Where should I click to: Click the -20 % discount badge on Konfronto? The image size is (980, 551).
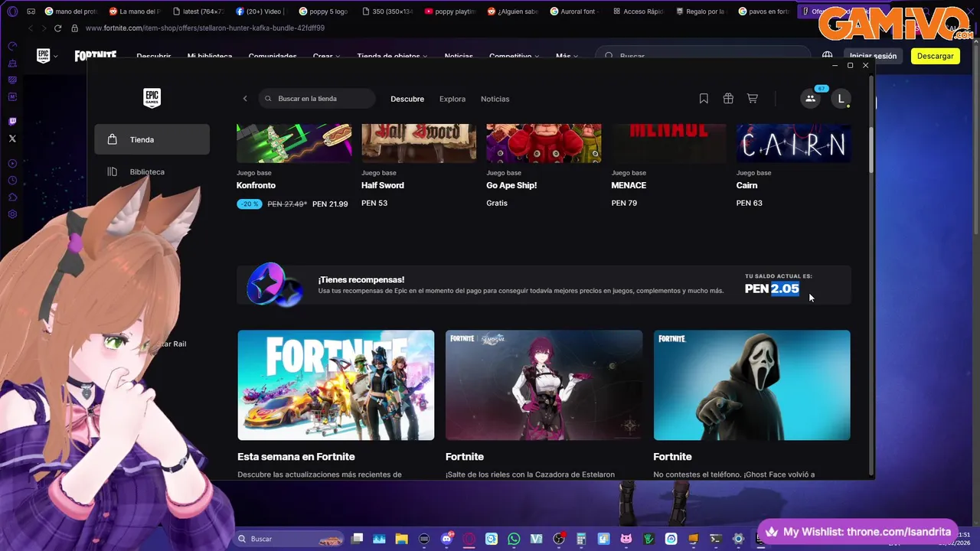click(x=249, y=204)
